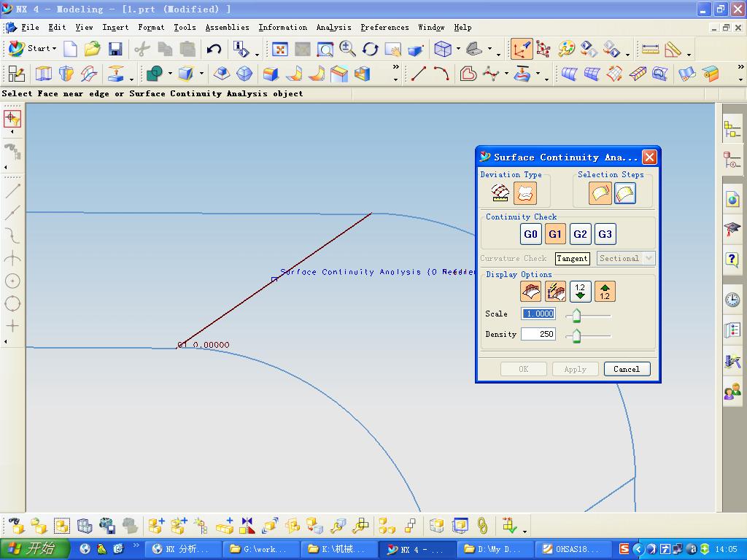The width and height of the screenshot is (747, 560).
Task: Open the Assemblies menu
Action: coord(228,27)
